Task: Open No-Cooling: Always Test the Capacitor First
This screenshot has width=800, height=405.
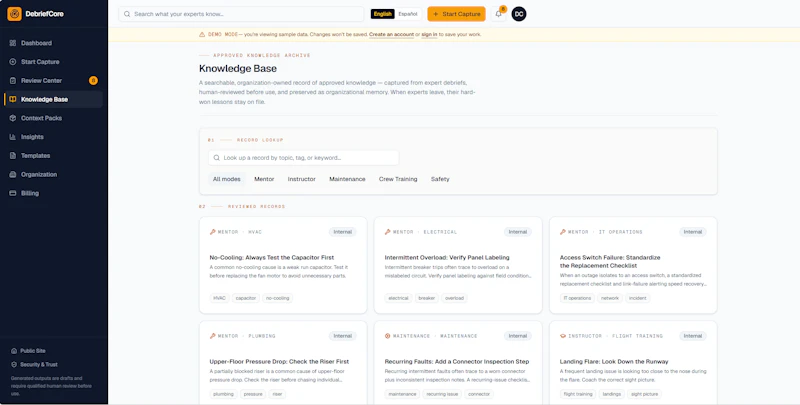Action: 272,258
